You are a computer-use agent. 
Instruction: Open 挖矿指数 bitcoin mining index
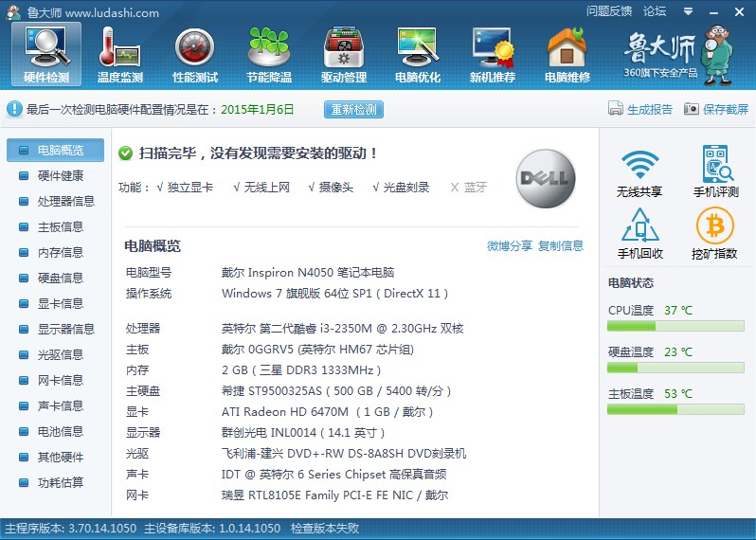tap(714, 234)
